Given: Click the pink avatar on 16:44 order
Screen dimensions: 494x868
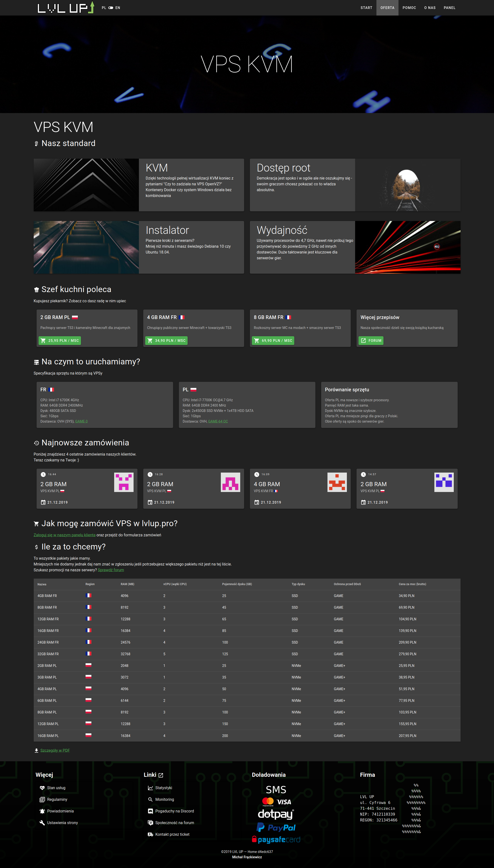Looking at the screenshot, I should [x=124, y=482].
